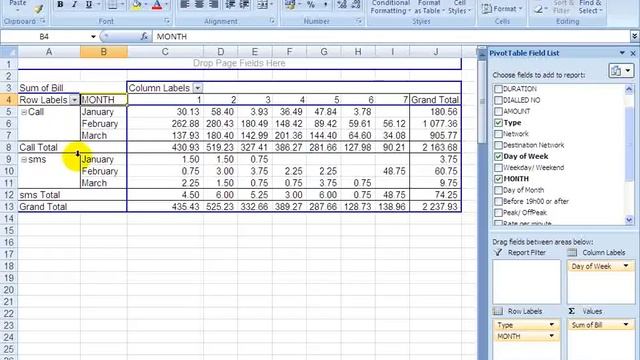Click the fill color bucket icon
The height and width of the screenshot is (360, 640).
point(136,4)
